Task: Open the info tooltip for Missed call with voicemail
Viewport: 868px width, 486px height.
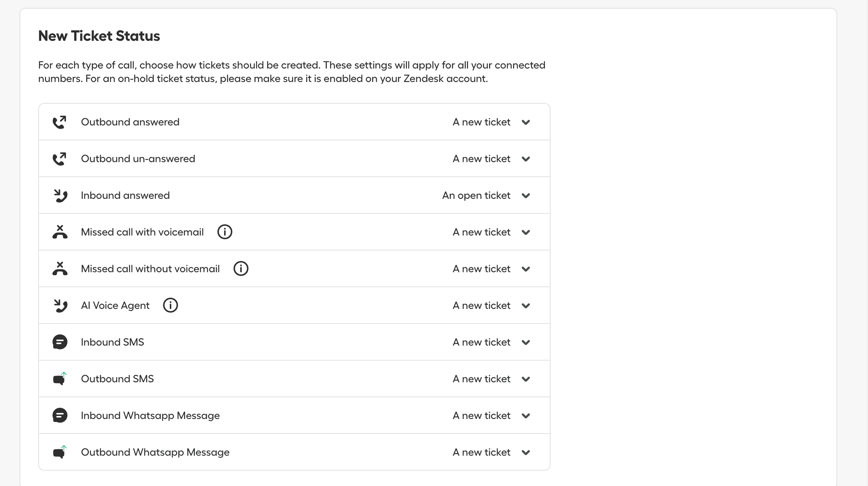Action: pyautogui.click(x=224, y=232)
